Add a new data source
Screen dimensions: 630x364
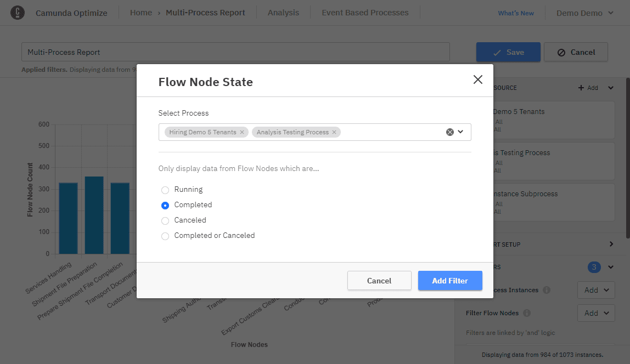(588, 88)
